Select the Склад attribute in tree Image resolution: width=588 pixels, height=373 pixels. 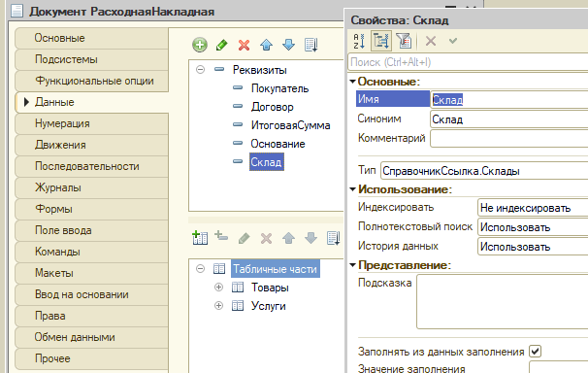click(266, 162)
